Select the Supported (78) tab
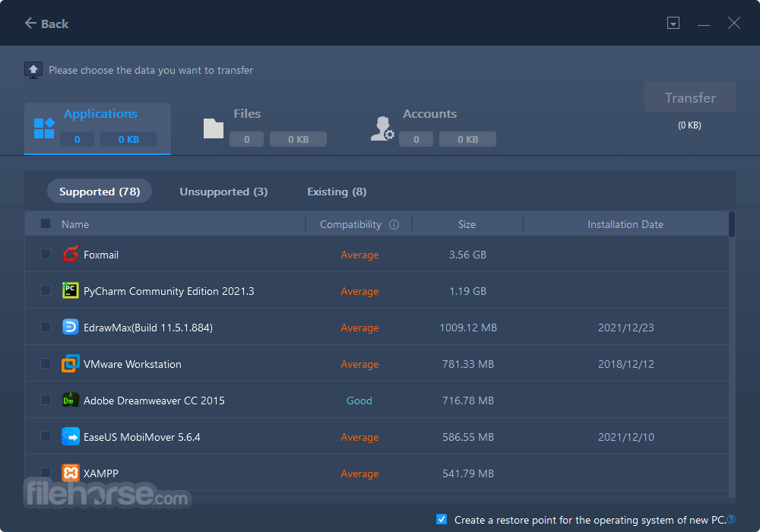 point(100,192)
